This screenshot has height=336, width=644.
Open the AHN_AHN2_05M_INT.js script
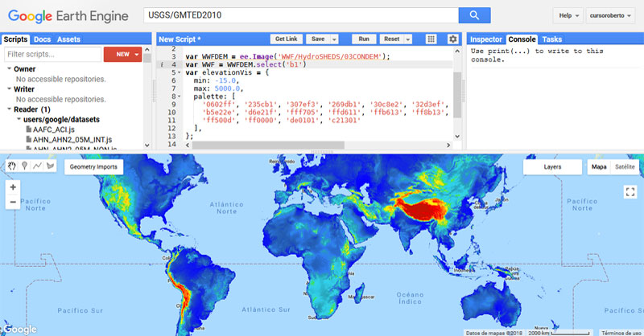[x=72, y=140]
